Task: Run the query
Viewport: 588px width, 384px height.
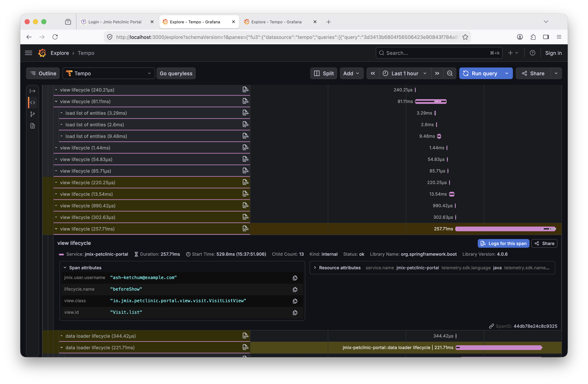Action: coord(480,73)
